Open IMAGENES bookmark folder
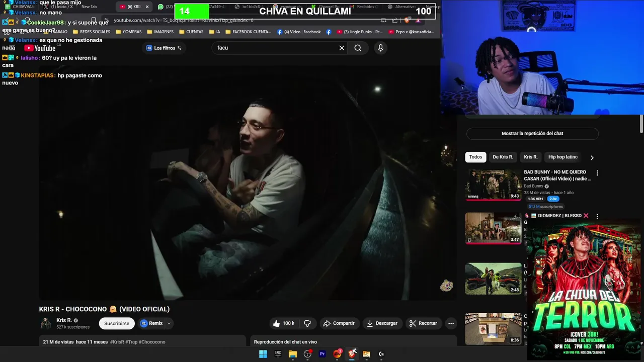 pos(160,32)
